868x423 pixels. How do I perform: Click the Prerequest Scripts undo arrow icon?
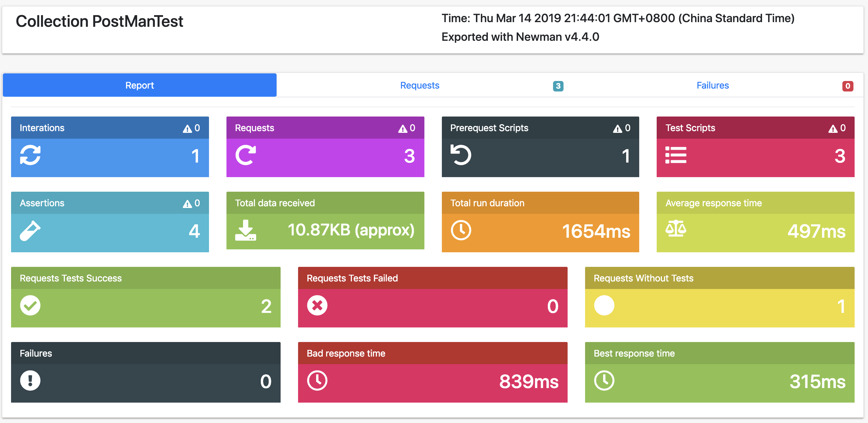tap(461, 155)
